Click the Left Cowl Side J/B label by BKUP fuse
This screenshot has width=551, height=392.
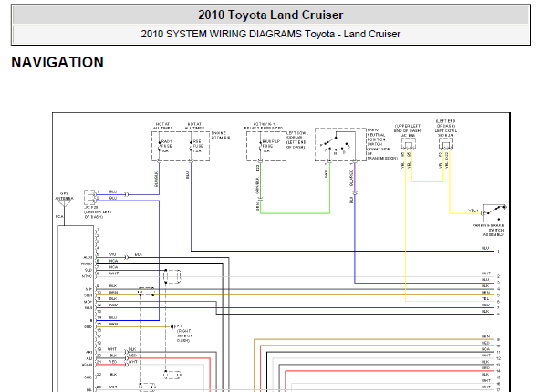[x=296, y=139]
